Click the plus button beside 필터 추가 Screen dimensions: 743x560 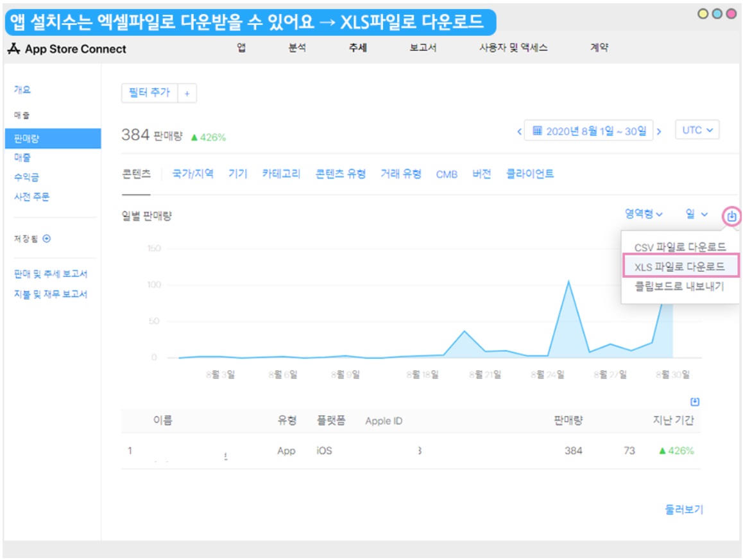pyautogui.click(x=187, y=94)
